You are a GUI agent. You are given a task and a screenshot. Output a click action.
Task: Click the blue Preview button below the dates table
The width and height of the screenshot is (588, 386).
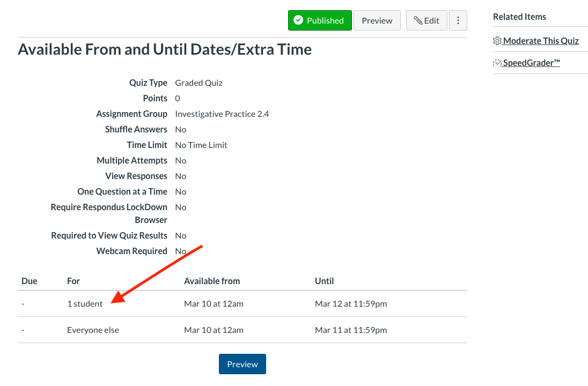click(x=242, y=363)
